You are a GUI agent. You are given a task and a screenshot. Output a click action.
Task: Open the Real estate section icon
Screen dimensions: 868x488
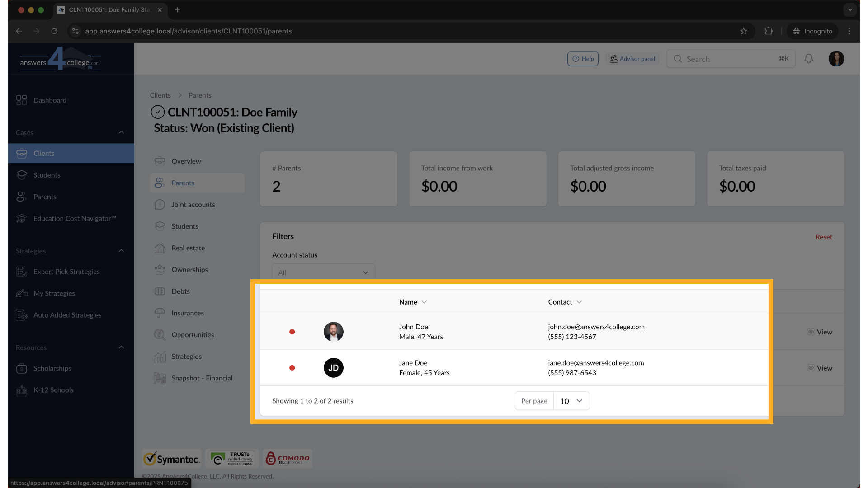click(x=160, y=248)
